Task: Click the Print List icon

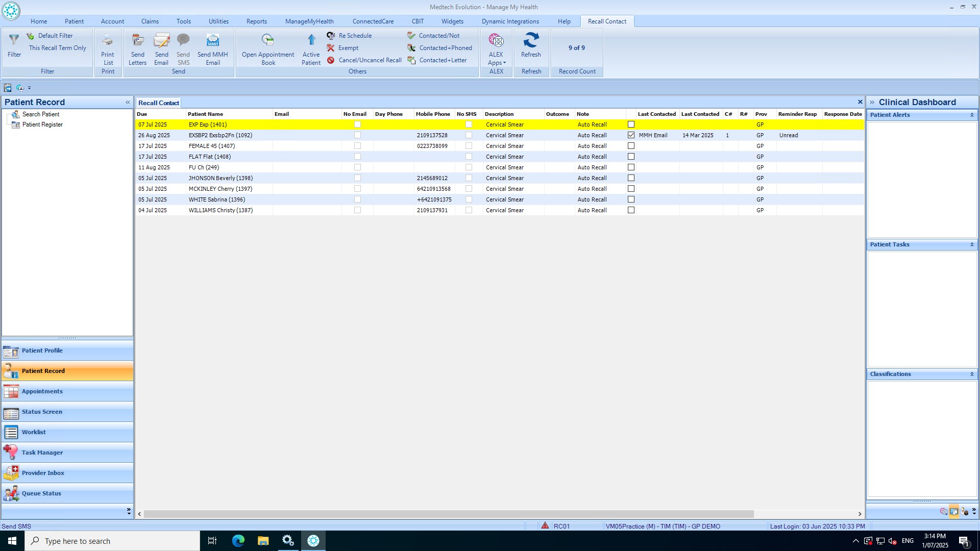Action: pos(108,40)
